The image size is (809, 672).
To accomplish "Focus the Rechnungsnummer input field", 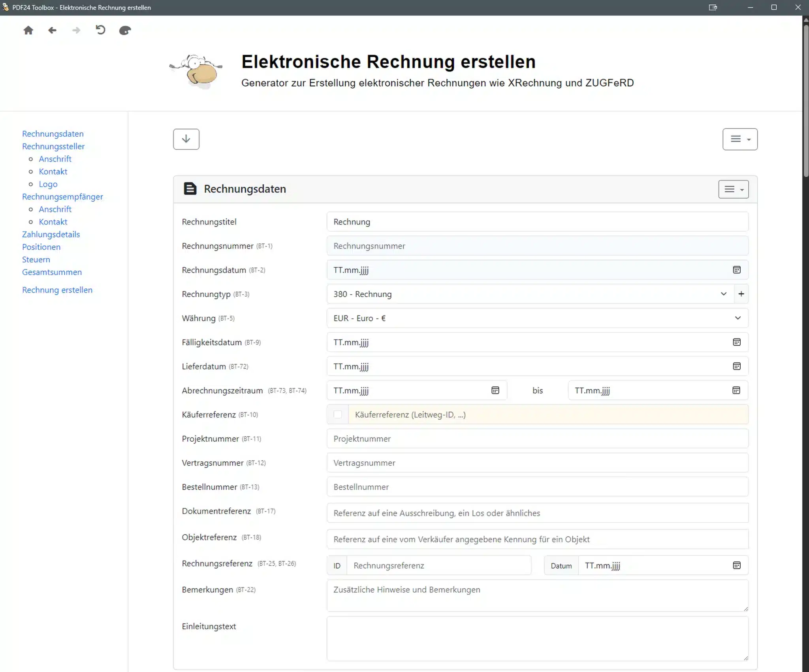I will [538, 246].
